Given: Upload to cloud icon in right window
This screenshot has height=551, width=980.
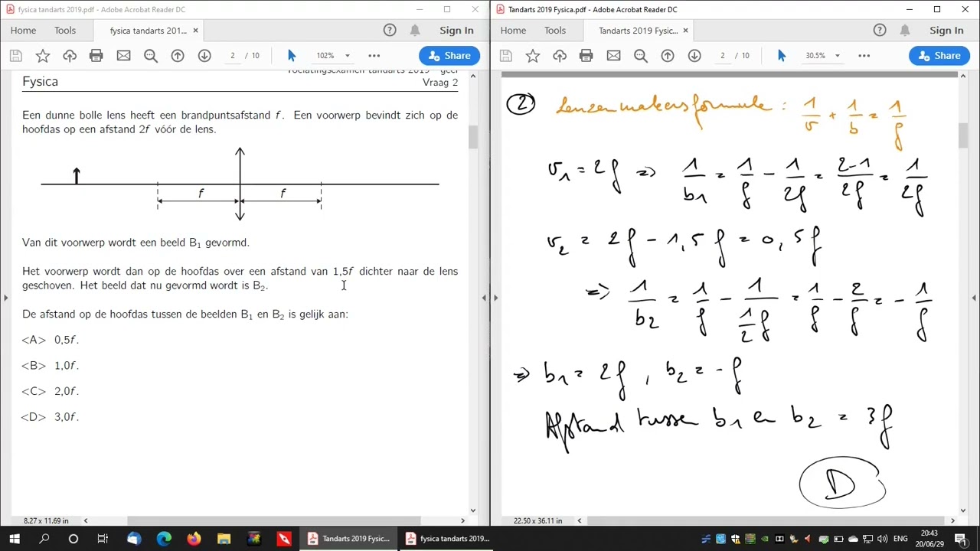Looking at the screenshot, I should point(560,56).
